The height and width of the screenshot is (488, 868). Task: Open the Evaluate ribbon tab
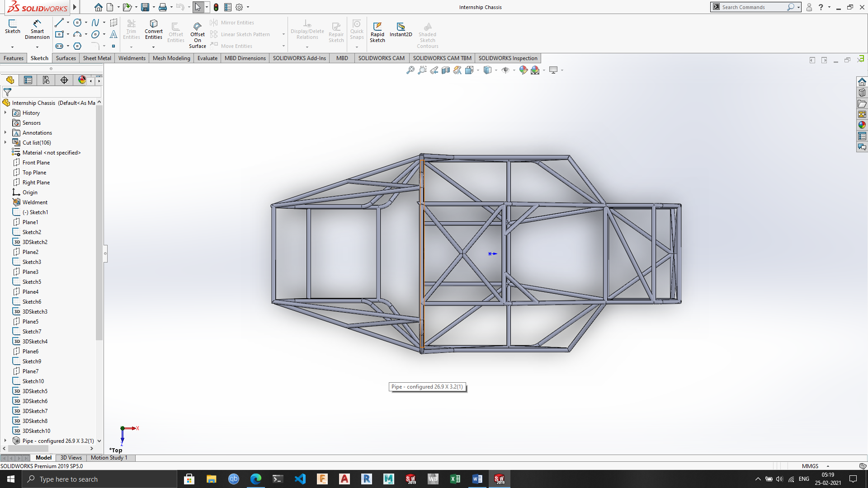207,58
